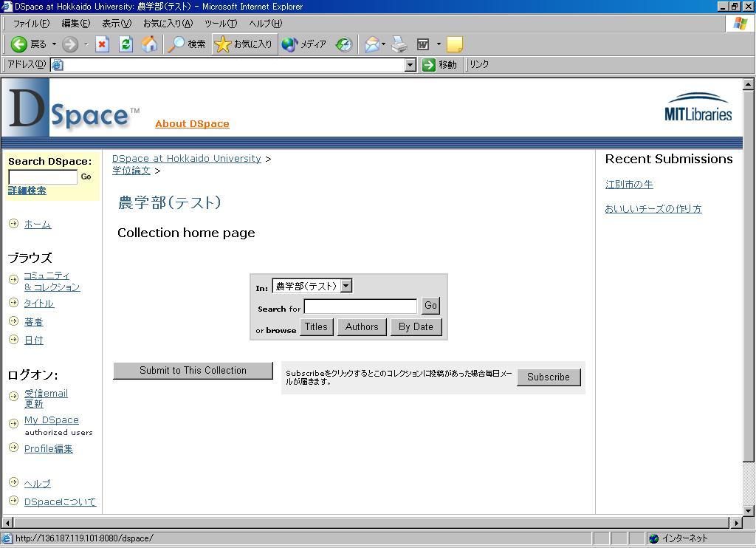Image resolution: width=756 pixels, height=548 pixels.
Task: Open the Media (メディア) toolbar button
Action: pyautogui.click(x=304, y=44)
